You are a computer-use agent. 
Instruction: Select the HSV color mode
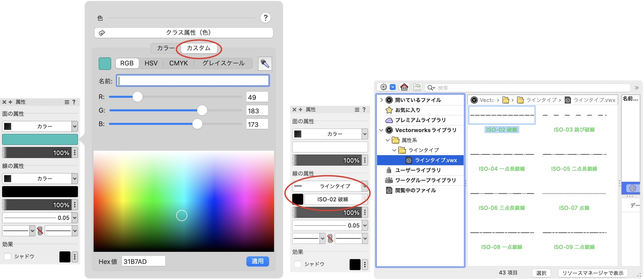[x=151, y=63]
